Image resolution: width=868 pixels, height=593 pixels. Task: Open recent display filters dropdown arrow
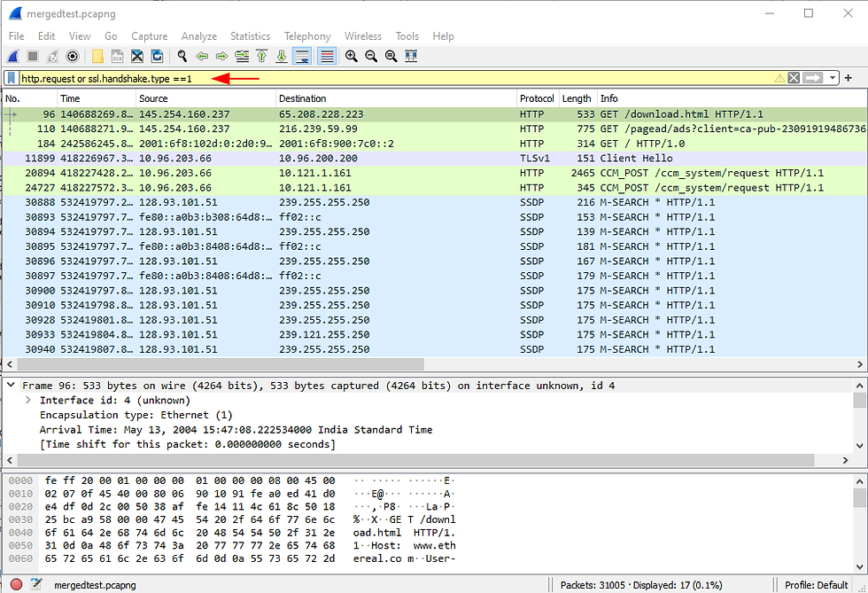coord(832,78)
